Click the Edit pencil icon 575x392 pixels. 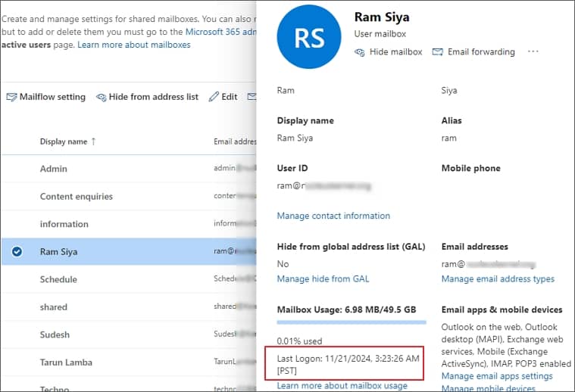(x=214, y=97)
